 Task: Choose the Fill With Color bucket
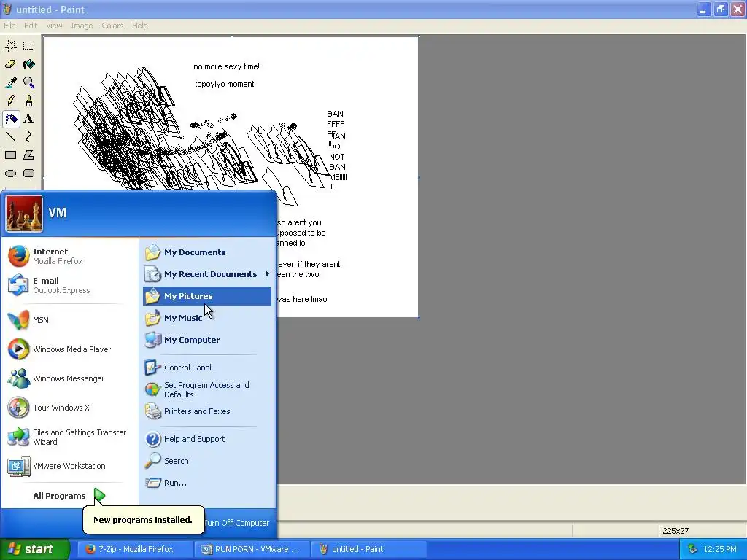[x=29, y=64]
